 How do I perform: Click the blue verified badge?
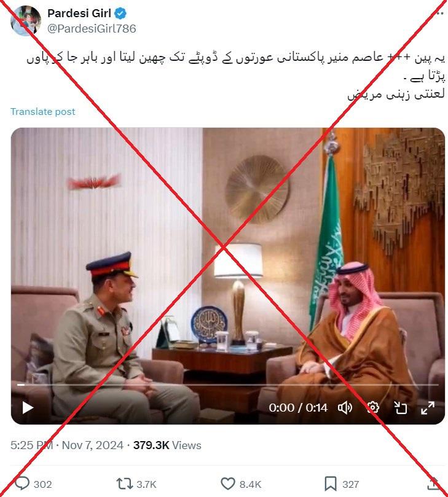[x=120, y=14]
